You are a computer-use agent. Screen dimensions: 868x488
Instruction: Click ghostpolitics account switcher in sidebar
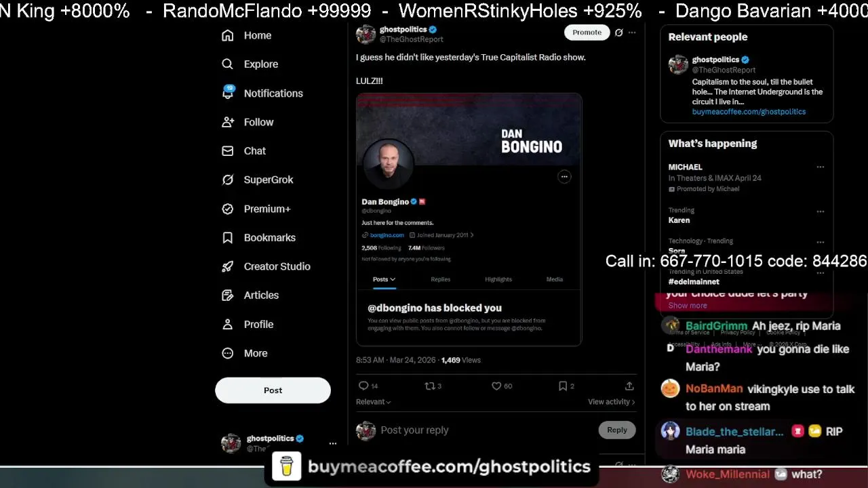pyautogui.click(x=279, y=443)
